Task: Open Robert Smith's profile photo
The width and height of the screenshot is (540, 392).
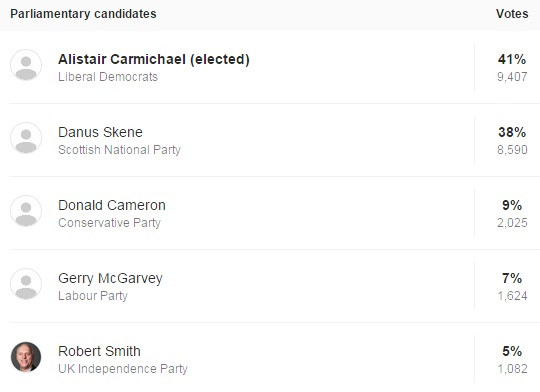Action: (x=26, y=357)
